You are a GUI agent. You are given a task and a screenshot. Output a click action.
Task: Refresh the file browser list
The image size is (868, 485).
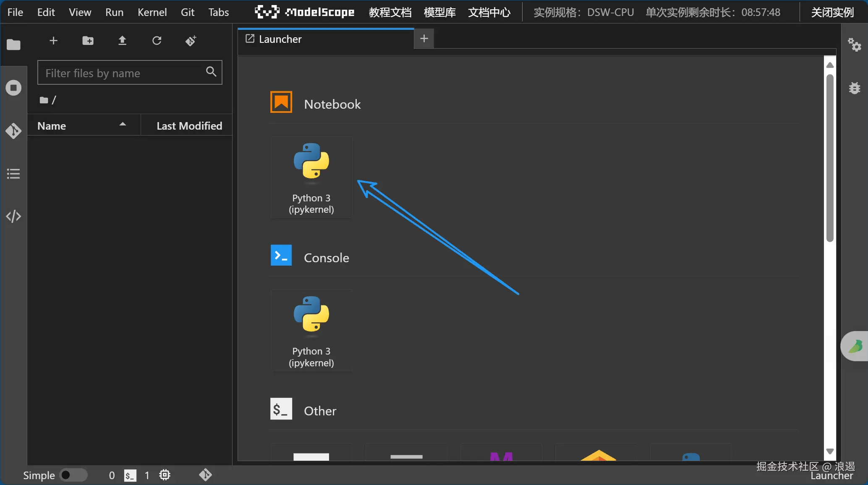pyautogui.click(x=157, y=41)
